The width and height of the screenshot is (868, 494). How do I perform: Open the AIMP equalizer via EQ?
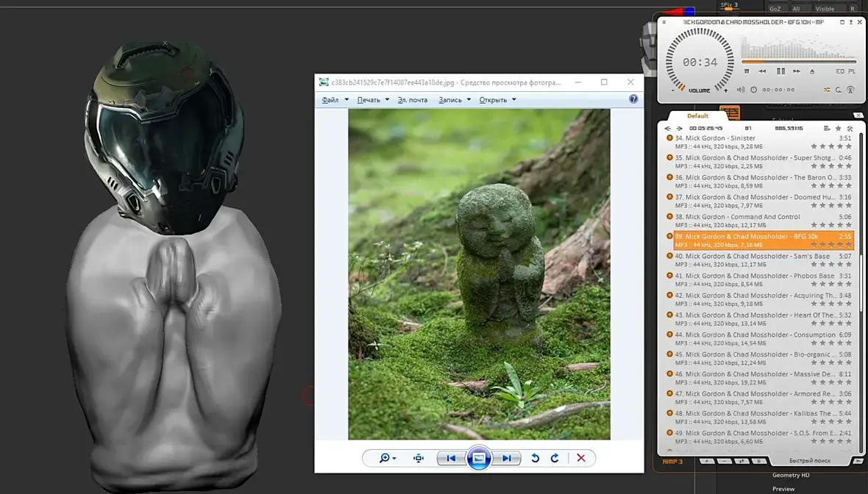pyautogui.click(x=840, y=71)
